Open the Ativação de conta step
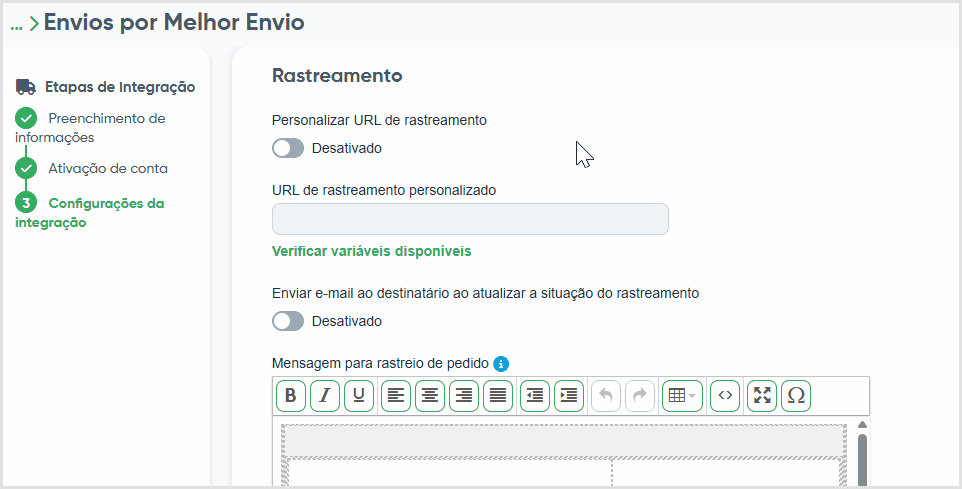962x489 pixels. click(108, 168)
